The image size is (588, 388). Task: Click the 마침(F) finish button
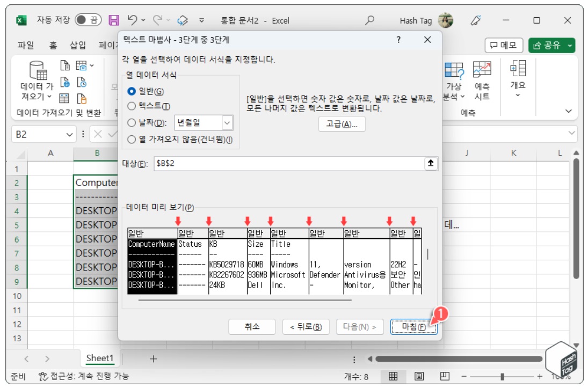coord(413,327)
